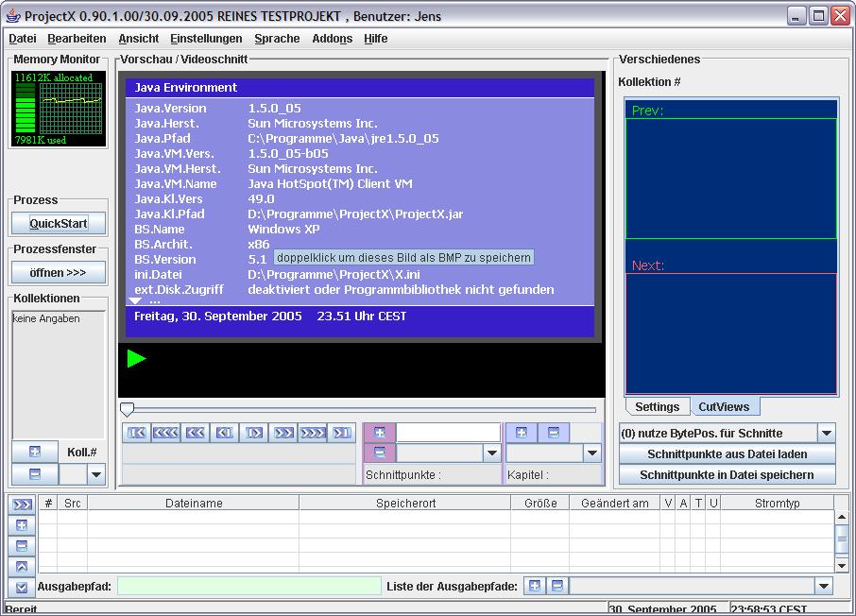
Task: Step one frame forward in preview
Action: 253,433
